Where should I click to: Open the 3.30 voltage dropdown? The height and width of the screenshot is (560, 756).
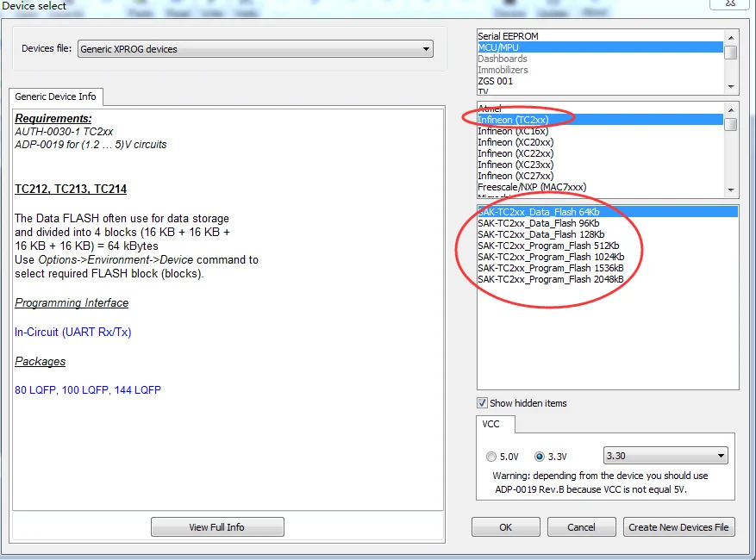(665, 456)
